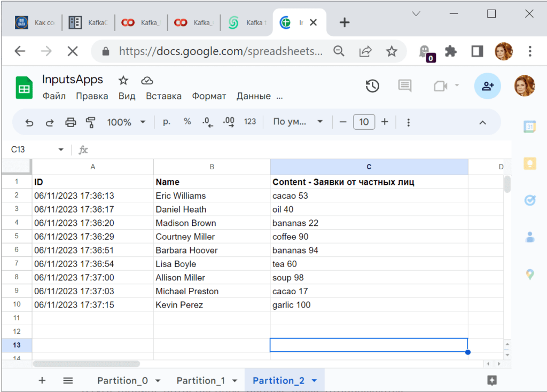Click the Undo icon
This screenshot has width=547, height=392.
(29, 122)
